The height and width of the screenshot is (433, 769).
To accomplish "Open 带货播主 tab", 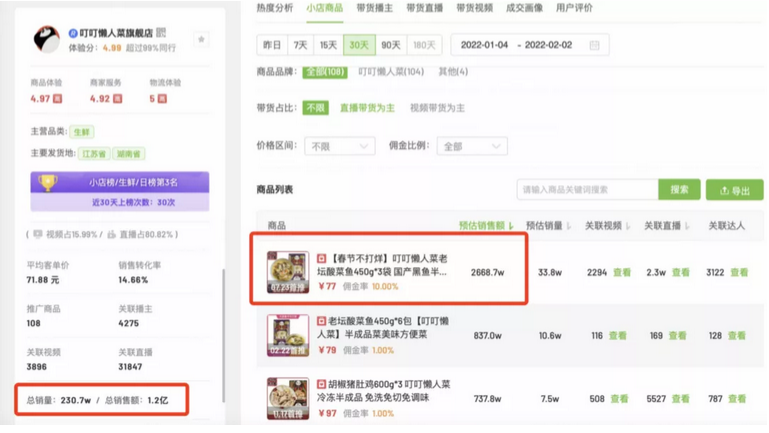I will 375,8.
